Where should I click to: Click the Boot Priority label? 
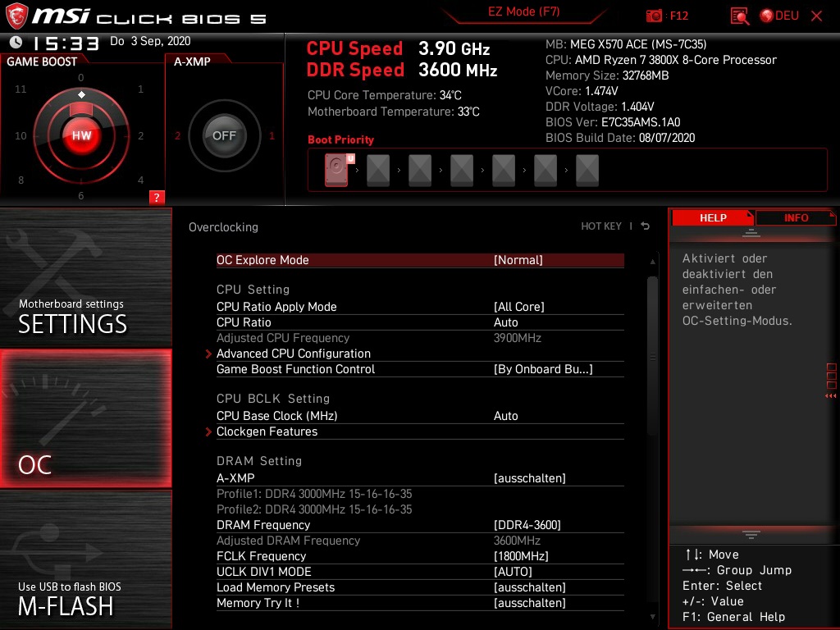[340, 139]
